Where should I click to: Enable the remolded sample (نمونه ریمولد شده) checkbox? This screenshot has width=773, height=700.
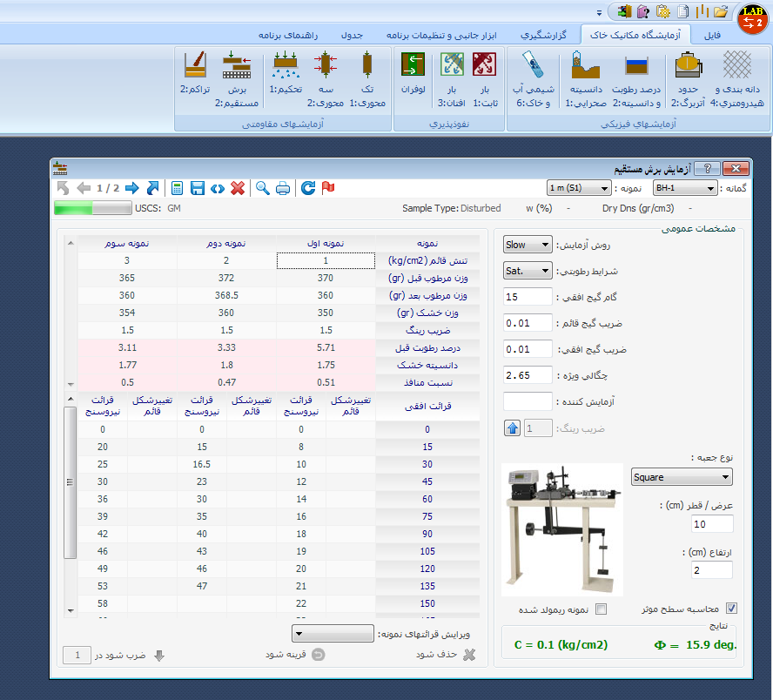tap(601, 609)
